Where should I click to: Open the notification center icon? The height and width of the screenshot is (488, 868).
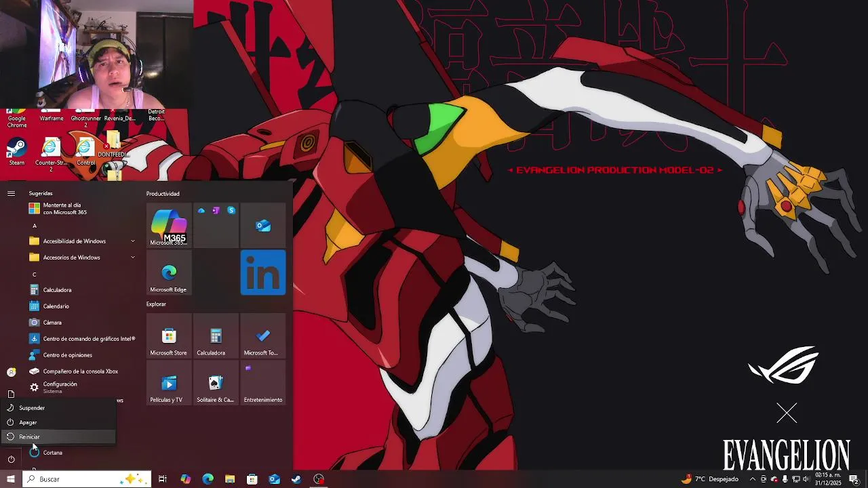coord(854,479)
